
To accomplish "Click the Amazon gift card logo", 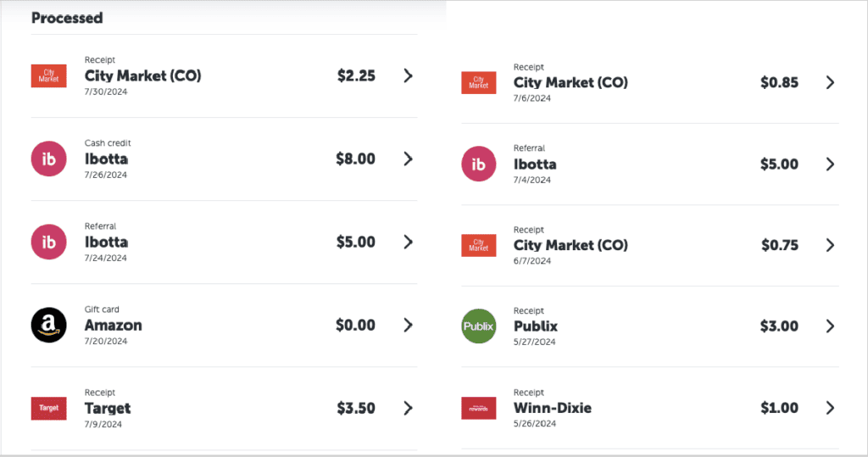I will tap(48, 325).
